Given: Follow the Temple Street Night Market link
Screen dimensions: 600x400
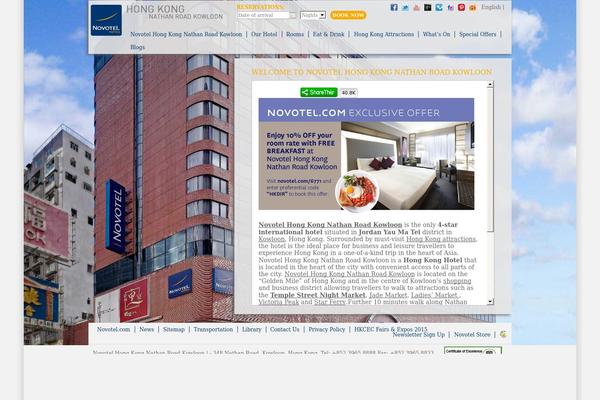Looking at the screenshot, I should (318, 295).
